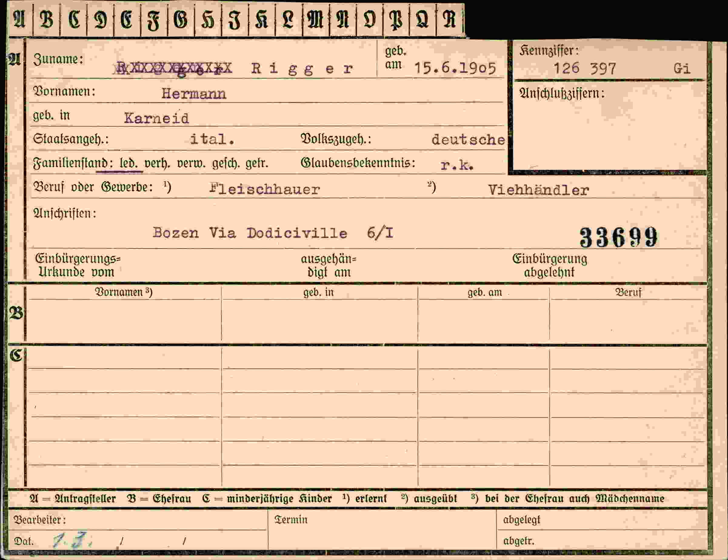The height and width of the screenshot is (560, 728).
Task: Click the 'C = minderjährige Kinder' legend text
Action: pyautogui.click(x=267, y=499)
